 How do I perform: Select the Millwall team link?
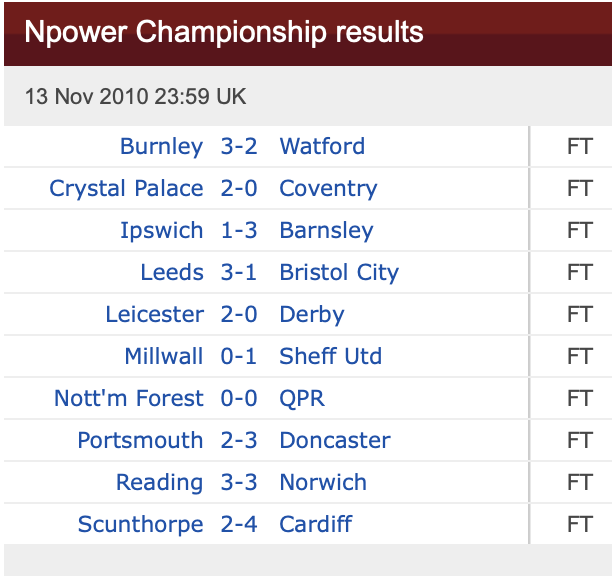click(x=164, y=357)
